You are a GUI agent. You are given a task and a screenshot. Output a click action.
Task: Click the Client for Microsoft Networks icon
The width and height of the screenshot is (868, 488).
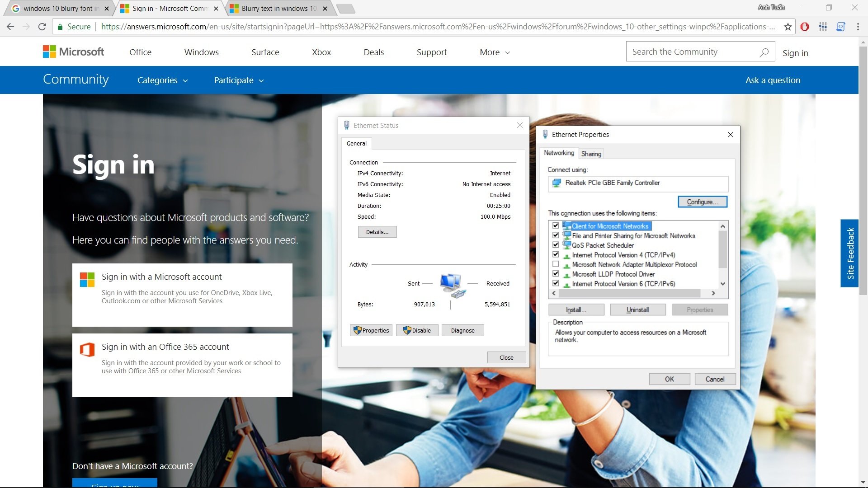point(566,225)
